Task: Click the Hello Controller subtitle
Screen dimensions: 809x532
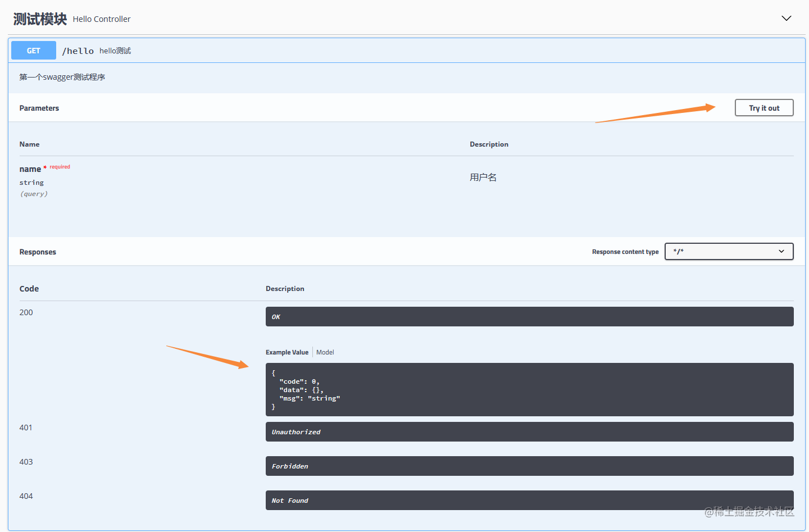Action: coord(102,19)
